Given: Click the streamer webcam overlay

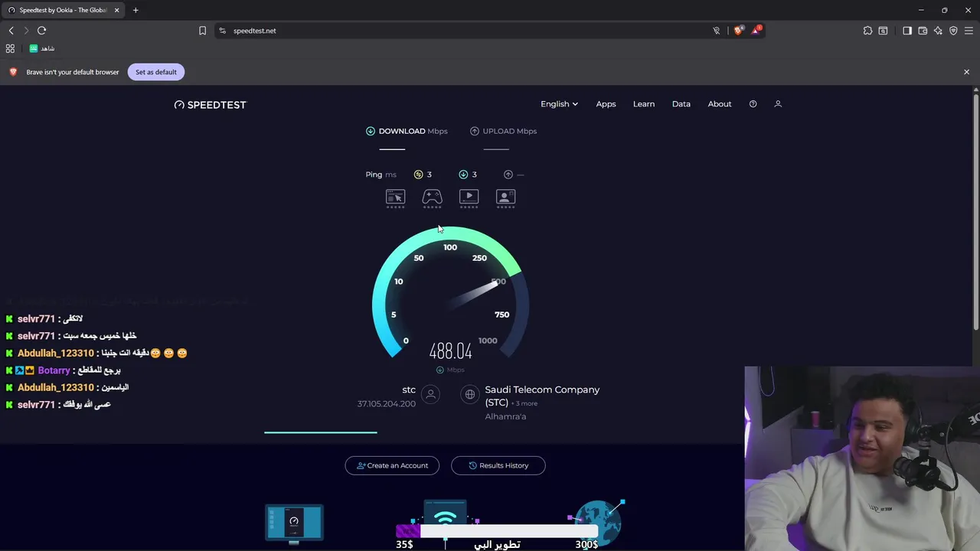Looking at the screenshot, I should click(862, 458).
